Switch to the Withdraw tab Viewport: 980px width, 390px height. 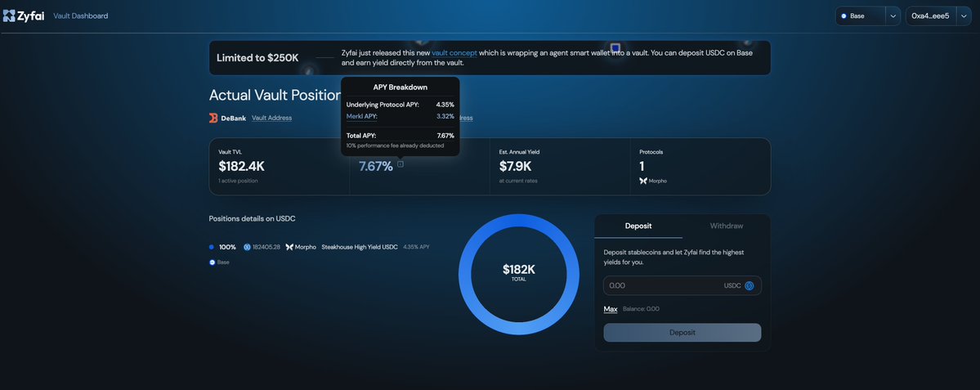click(727, 226)
